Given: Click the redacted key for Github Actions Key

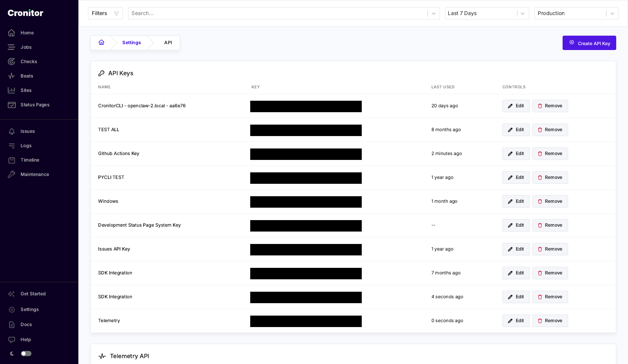Looking at the screenshot, I should 306,154.
